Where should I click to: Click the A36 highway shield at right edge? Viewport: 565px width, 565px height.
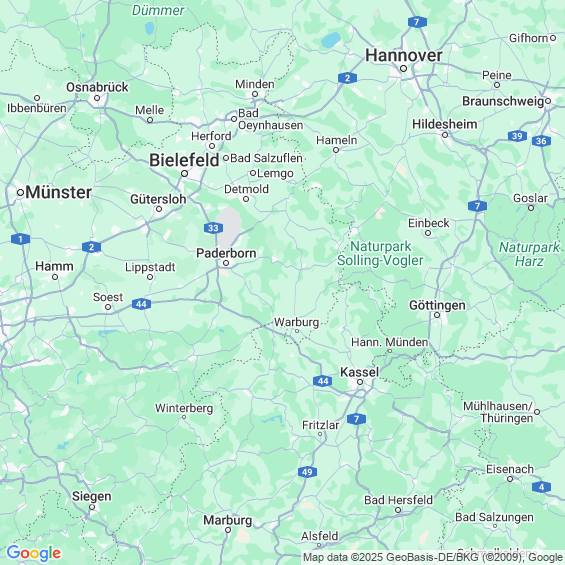[x=541, y=141]
